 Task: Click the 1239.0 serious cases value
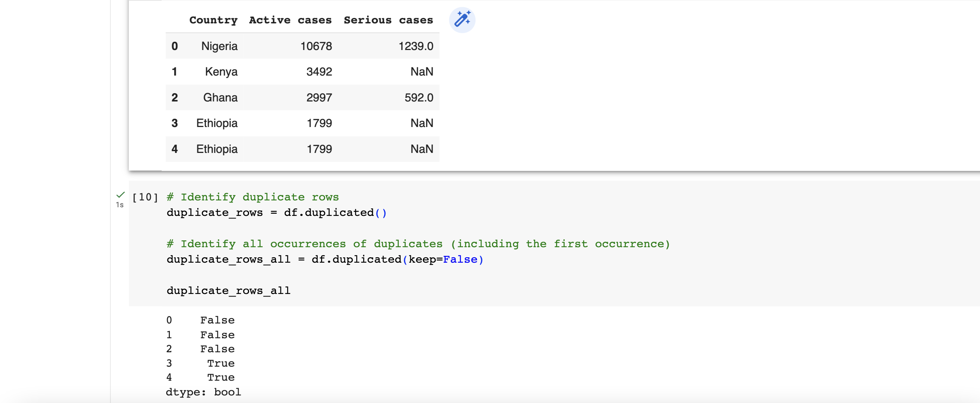click(x=416, y=46)
